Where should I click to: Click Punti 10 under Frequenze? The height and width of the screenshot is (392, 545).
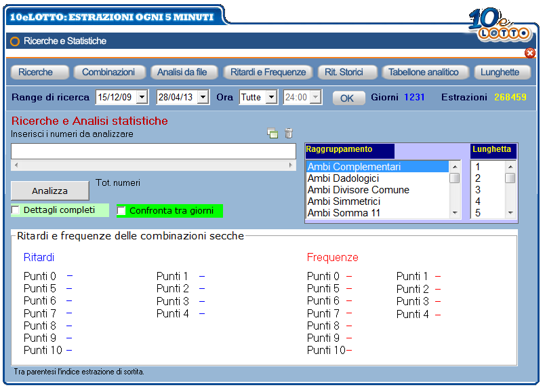point(326,350)
